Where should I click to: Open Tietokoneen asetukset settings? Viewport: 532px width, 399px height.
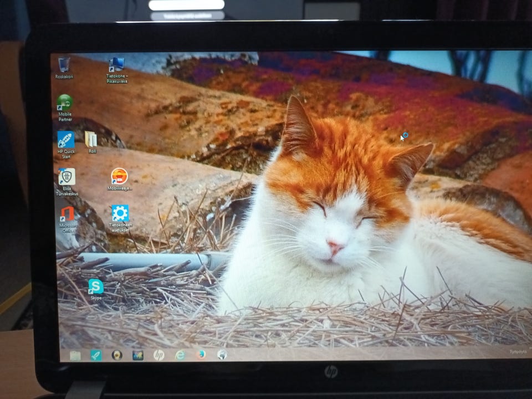(120, 218)
